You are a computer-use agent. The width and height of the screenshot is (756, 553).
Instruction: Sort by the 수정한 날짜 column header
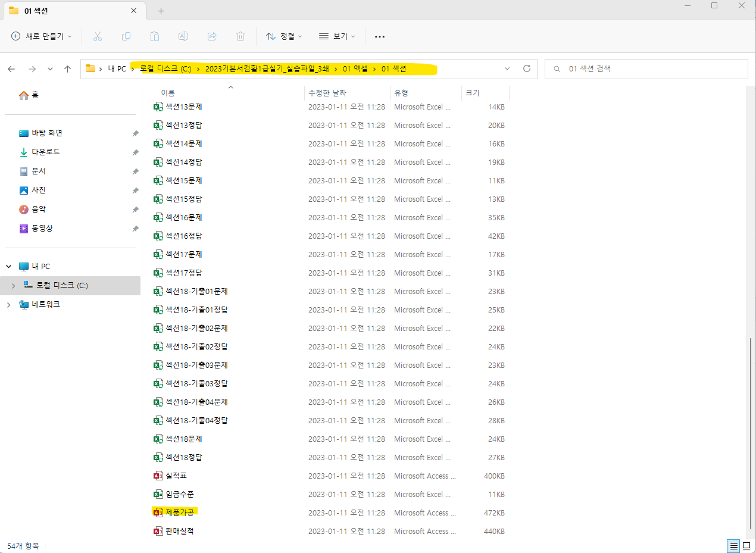point(327,93)
